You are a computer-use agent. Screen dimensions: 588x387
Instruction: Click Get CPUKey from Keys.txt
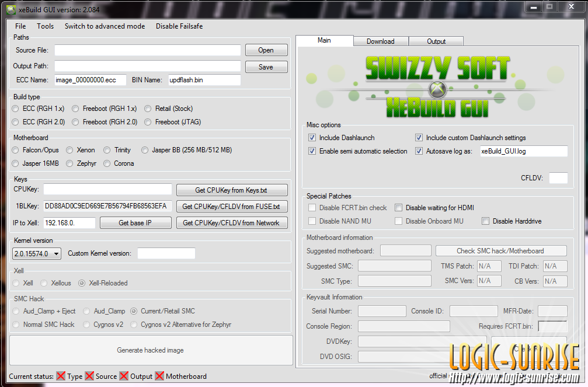pyautogui.click(x=232, y=190)
